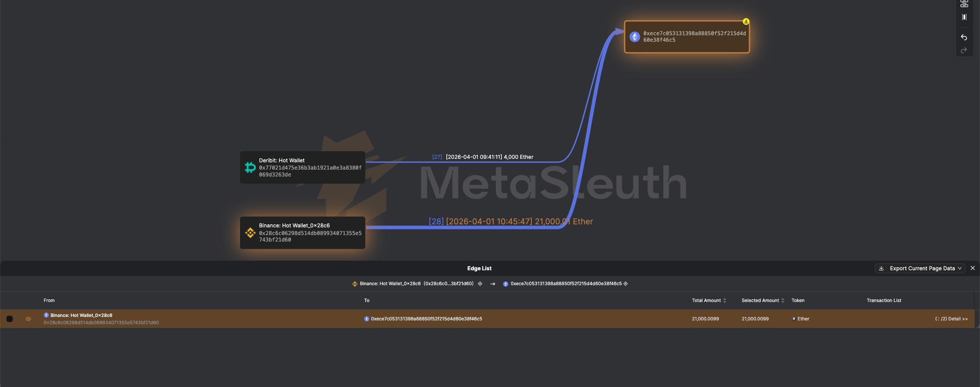This screenshot has width=980, height=387.
Task: Click the Ethereum icon beside the To address in the row
Action: [x=366, y=319]
